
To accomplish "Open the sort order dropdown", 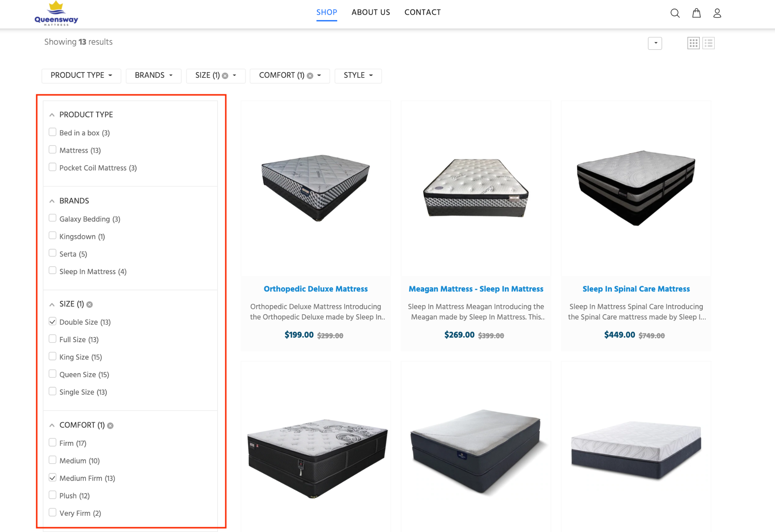I will coord(655,43).
